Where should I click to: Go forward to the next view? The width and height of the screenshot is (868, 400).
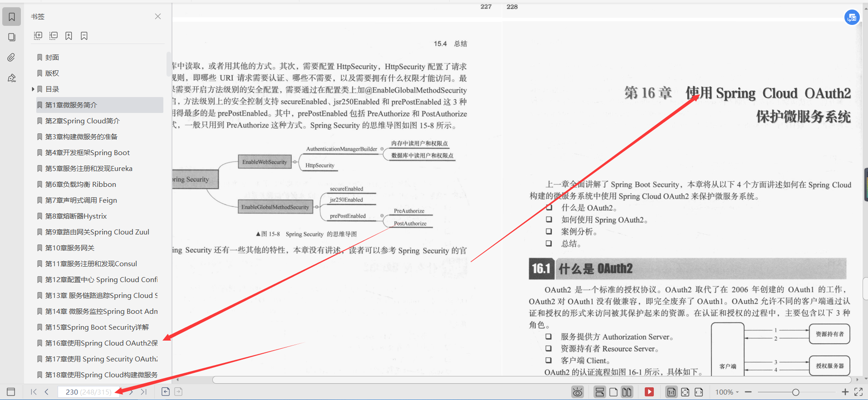178,392
